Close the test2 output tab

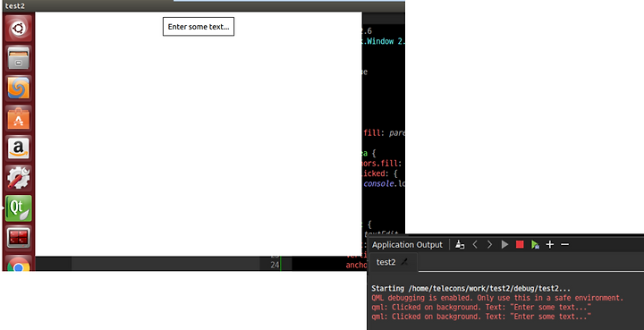click(x=404, y=262)
